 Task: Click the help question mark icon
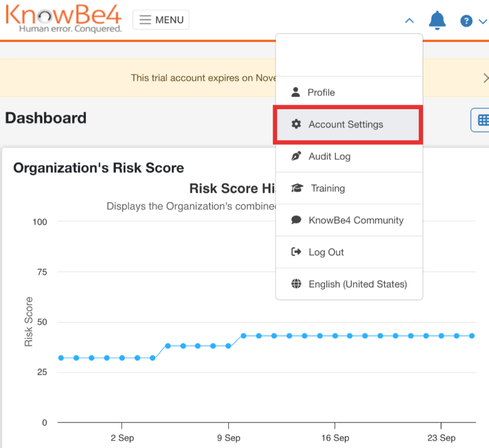pyautogui.click(x=465, y=20)
